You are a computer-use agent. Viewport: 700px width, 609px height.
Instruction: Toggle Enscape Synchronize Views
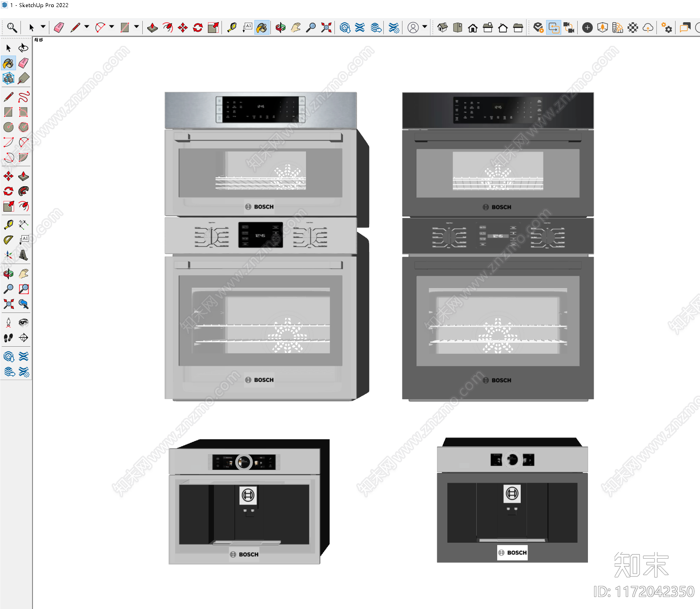569,28
